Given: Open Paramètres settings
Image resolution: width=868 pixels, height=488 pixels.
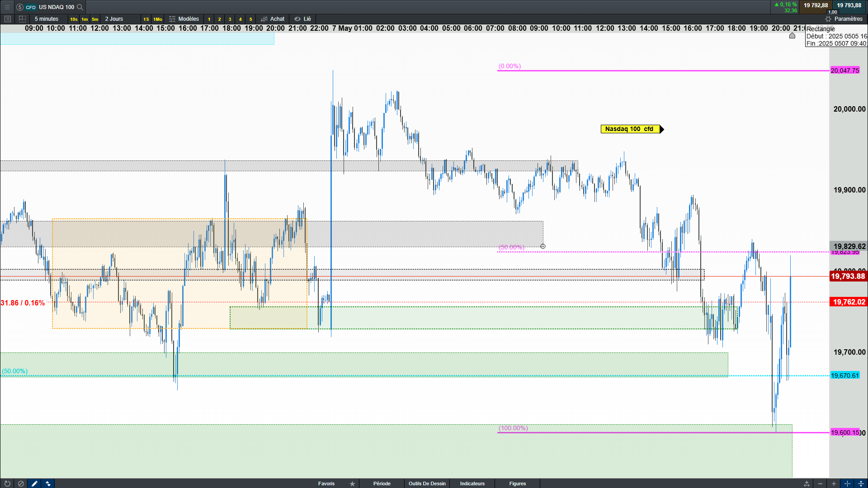Looking at the screenshot, I should (844, 19).
